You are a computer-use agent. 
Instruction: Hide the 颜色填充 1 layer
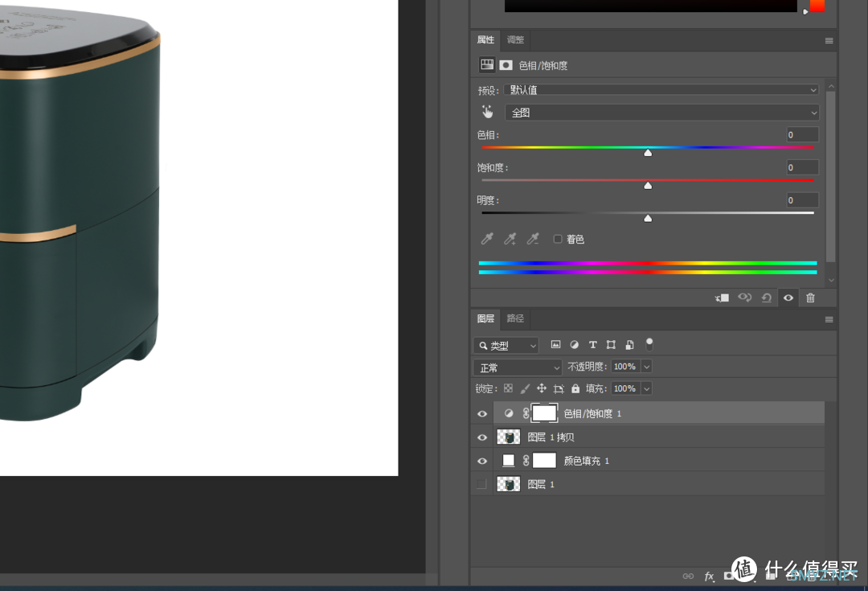pyautogui.click(x=482, y=461)
